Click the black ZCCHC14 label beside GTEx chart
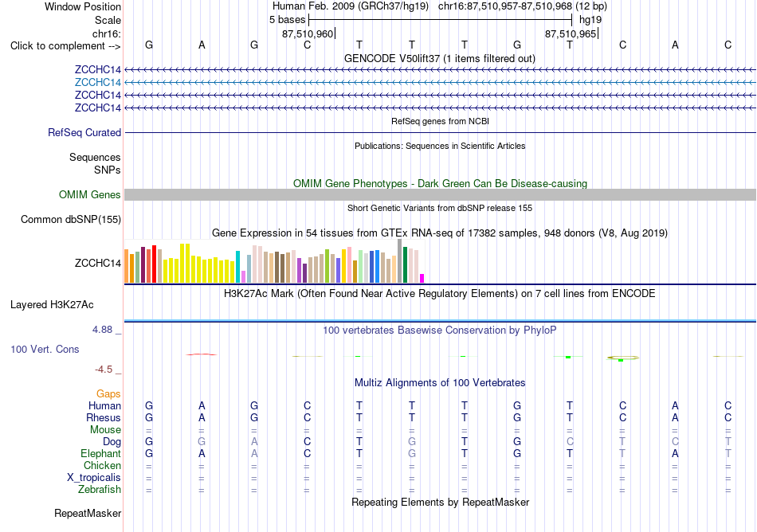The width and height of the screenshot is (757, 532). click(x=97, y=264)
